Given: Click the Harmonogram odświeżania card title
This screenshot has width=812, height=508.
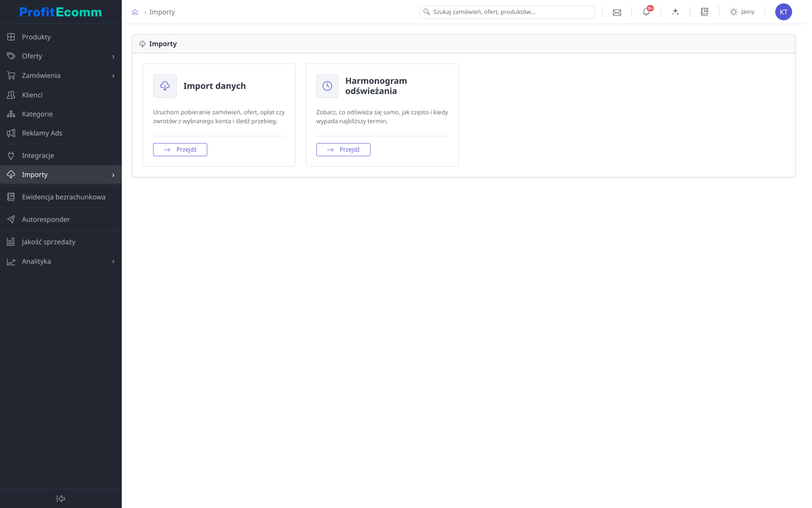Looking at the screenshot, I should coord(376,86).
